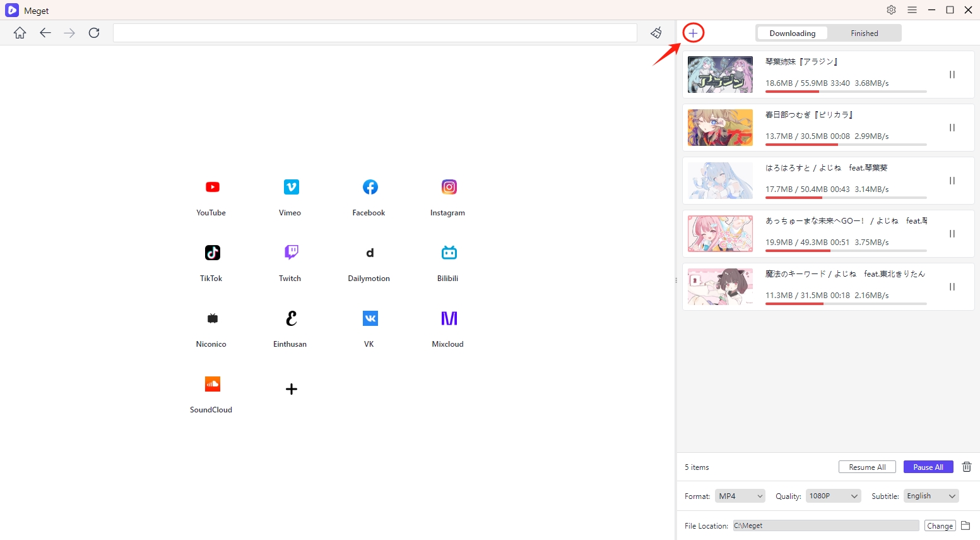This screenshot has height=540, width=980.
Task: Pause the あっちゅーまな未来へGO download
Action: pyautogui.click(x=952, y=234)
